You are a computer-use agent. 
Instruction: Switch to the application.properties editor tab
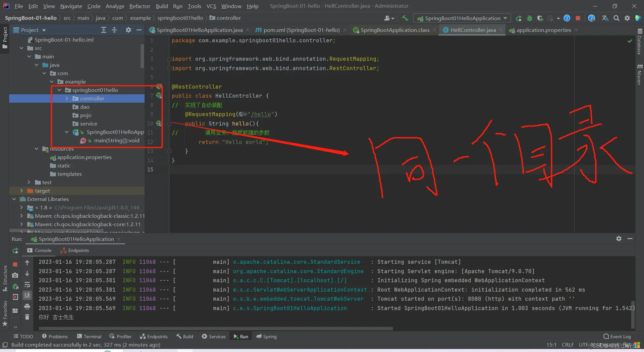point(543,30)
